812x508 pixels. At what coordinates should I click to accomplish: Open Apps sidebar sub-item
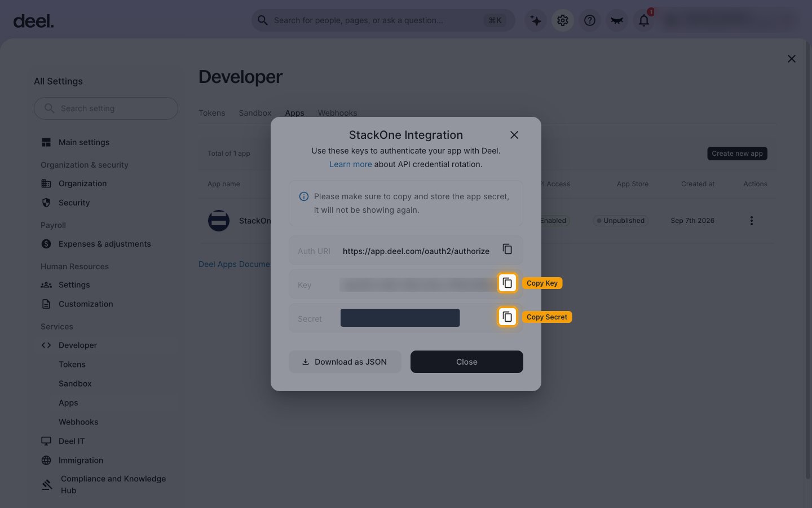pos(68,403)
